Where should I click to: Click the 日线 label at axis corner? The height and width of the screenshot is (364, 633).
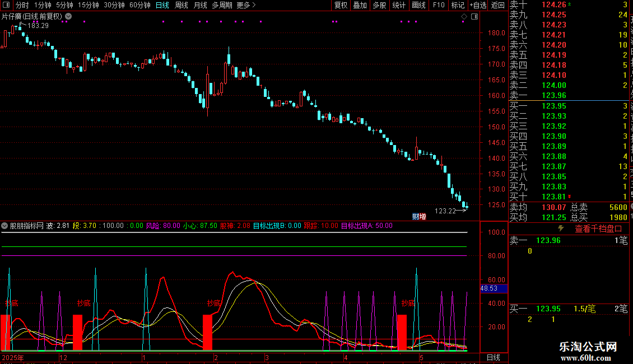click(x=494, y=357)
